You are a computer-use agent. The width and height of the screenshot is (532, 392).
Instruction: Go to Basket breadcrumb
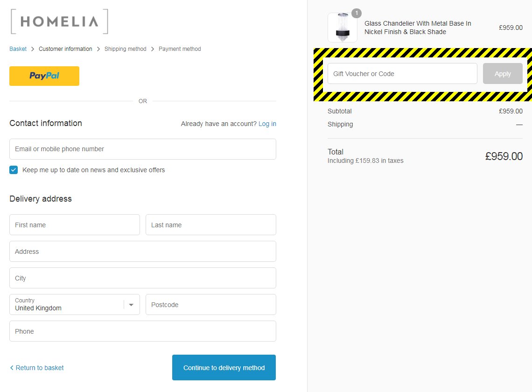pyautogui.click(x=18, y=49)
